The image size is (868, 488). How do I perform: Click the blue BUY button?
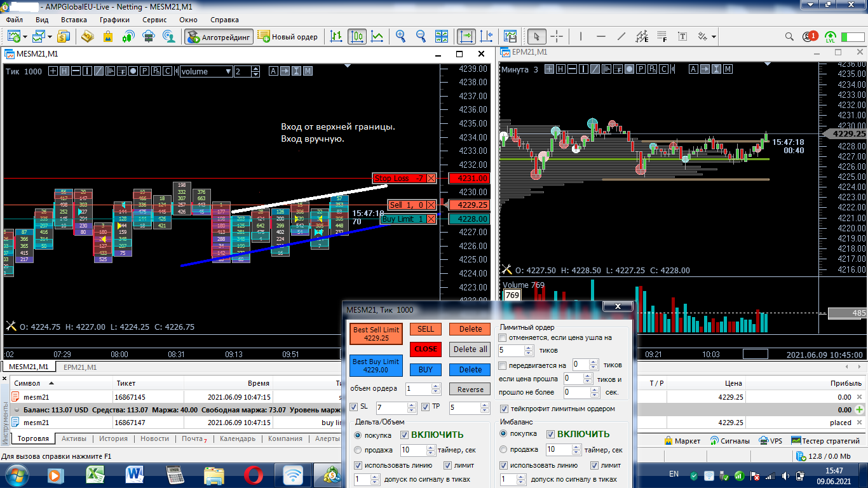[x=426, y=369]
